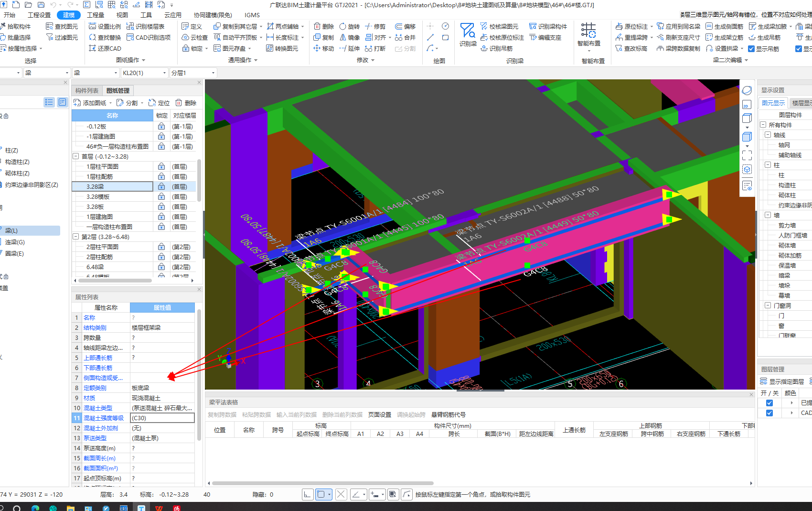The image size is (812, 511).
Task: Select the straight line drawing tool
Action: tap(430, 37)
